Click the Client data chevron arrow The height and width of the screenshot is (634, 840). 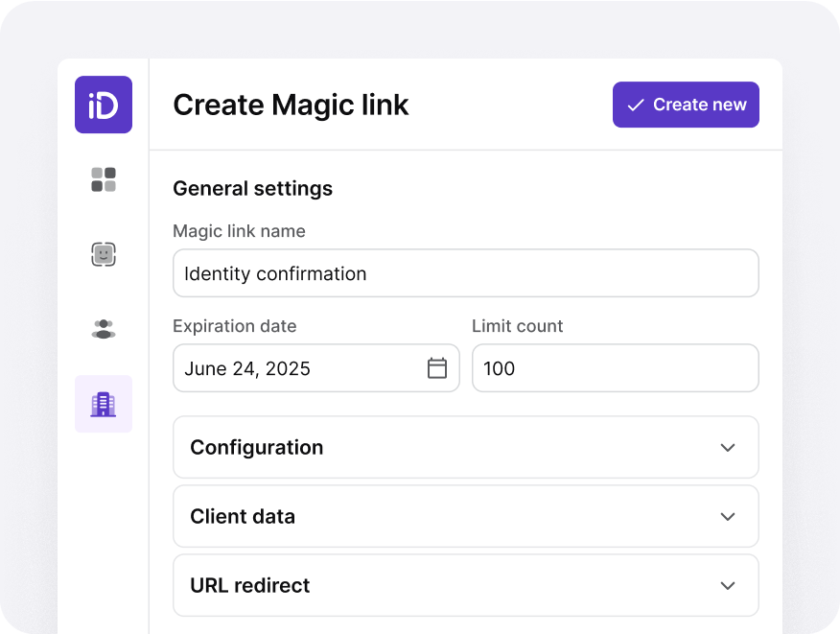pos(728,516)
